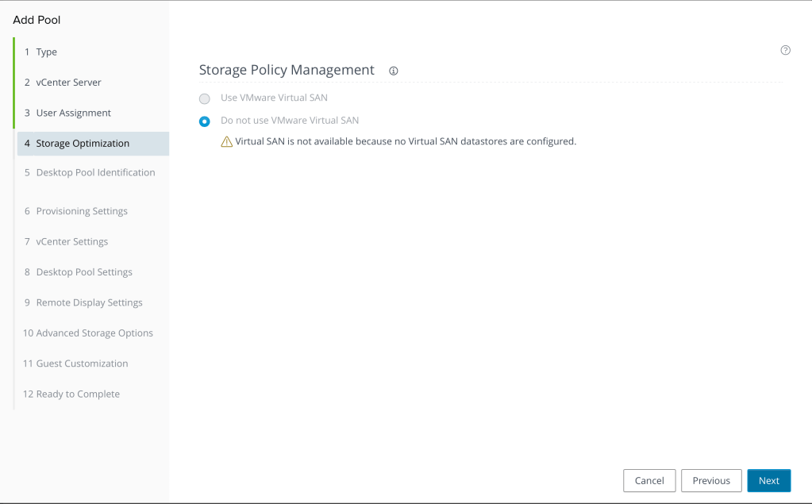Select Use VMware Virtual SAN radio button
This screenshot has width=812, height=504.
point(205,98)
